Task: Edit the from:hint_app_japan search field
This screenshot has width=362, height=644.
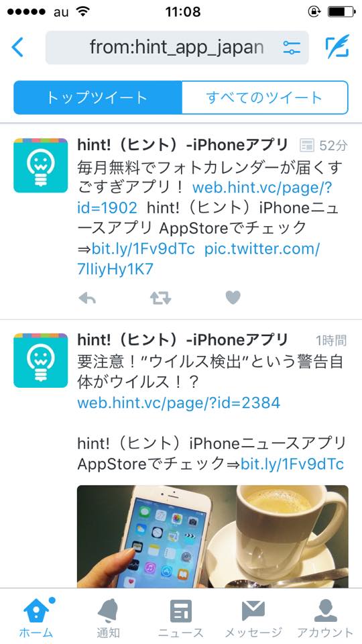Action: click(x=177, y=48)
